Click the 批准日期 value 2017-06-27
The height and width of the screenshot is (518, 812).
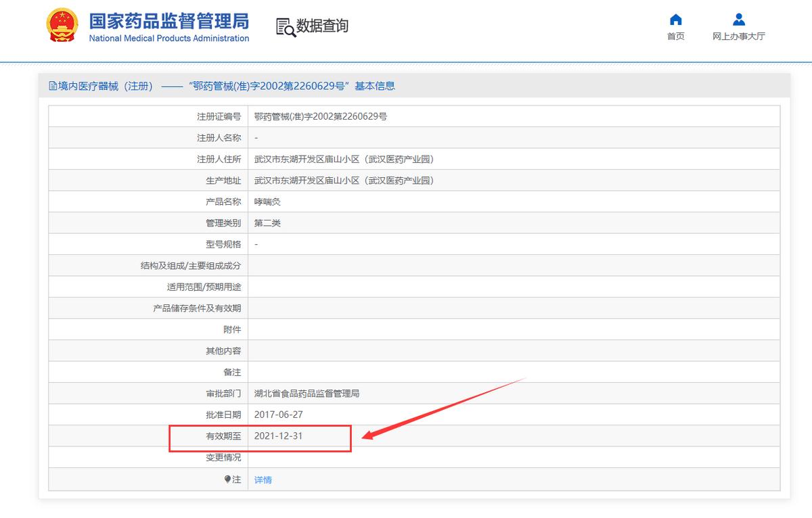pos(278,415)
